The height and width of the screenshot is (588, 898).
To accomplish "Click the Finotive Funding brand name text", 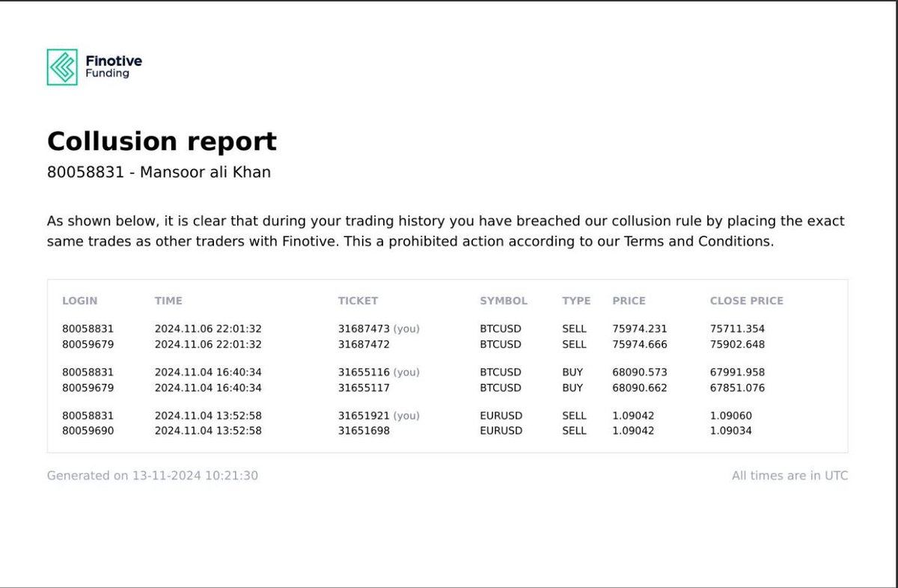I will 114,67.
